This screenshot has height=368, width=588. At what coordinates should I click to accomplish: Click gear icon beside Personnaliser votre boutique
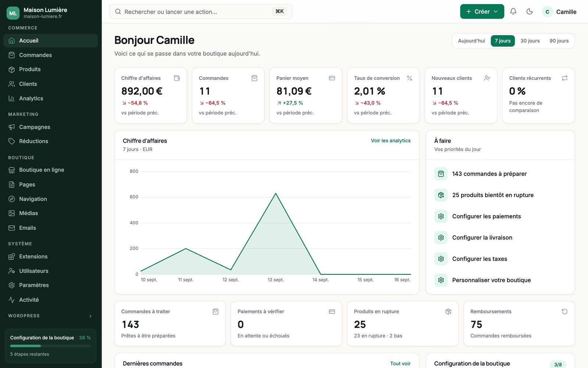point(441,280)
